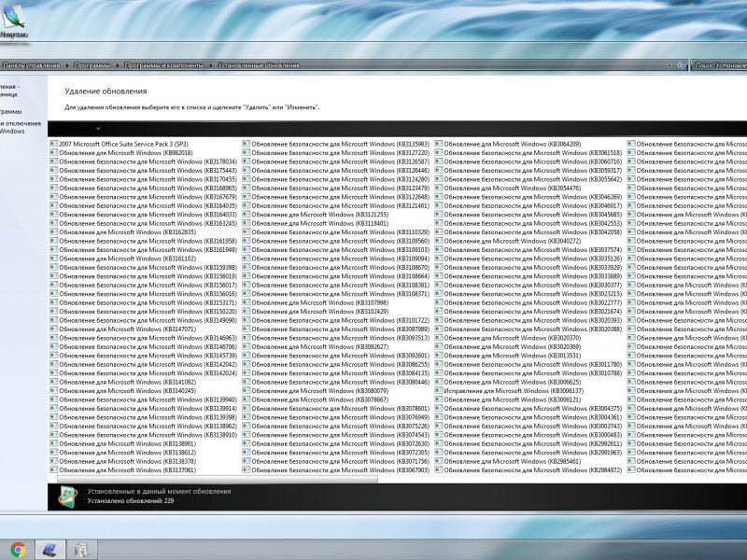The height and width of the screenshot is (560, 747).
Task: Click the icon next to update KB3138612
Action: tap(53, 453)
